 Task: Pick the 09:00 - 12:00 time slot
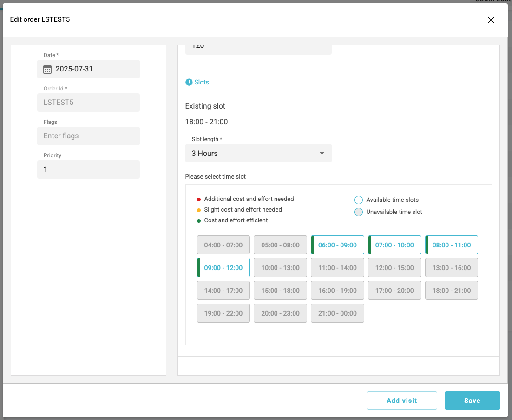click(x=223, y=268)
